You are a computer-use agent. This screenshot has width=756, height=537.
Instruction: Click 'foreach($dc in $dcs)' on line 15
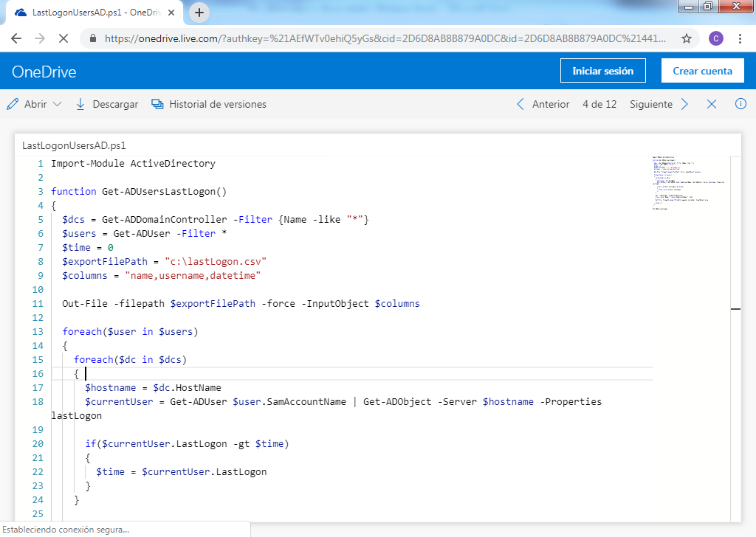(x=130, y=359)
